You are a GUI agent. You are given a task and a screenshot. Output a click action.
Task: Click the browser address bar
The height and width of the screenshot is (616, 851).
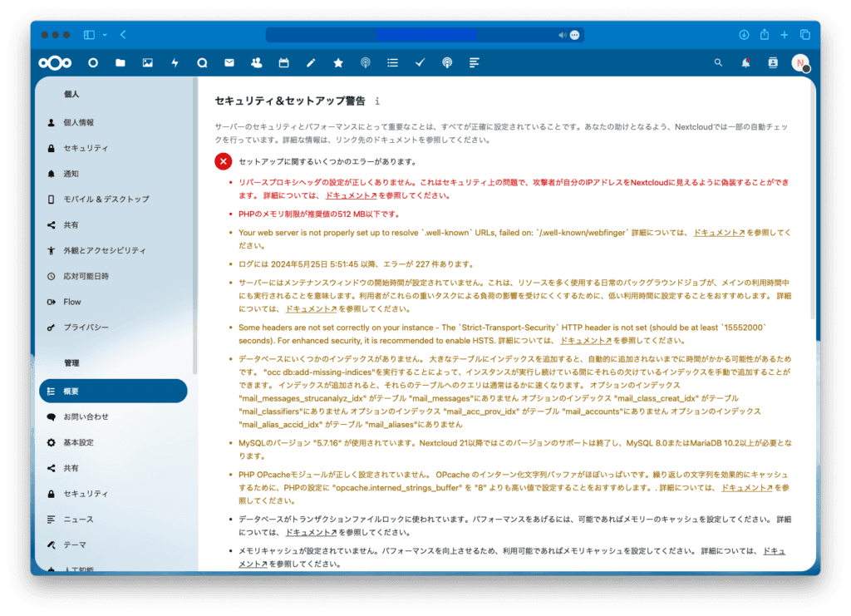coord(424,35)
